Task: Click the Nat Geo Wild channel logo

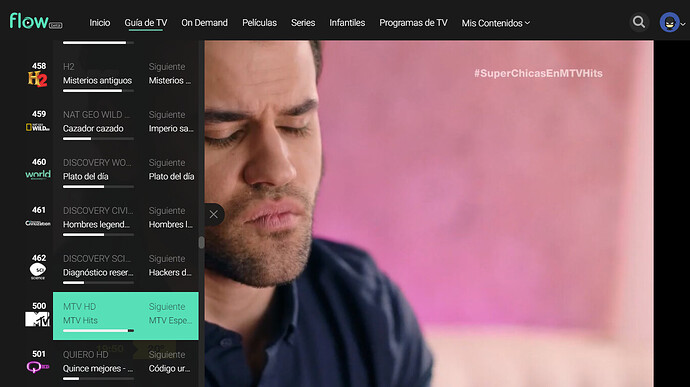Action: pos(38,127)
